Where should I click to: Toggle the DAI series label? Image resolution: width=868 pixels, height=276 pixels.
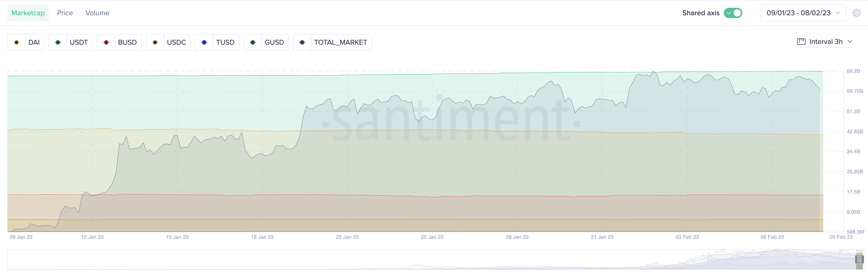(34, 42)
